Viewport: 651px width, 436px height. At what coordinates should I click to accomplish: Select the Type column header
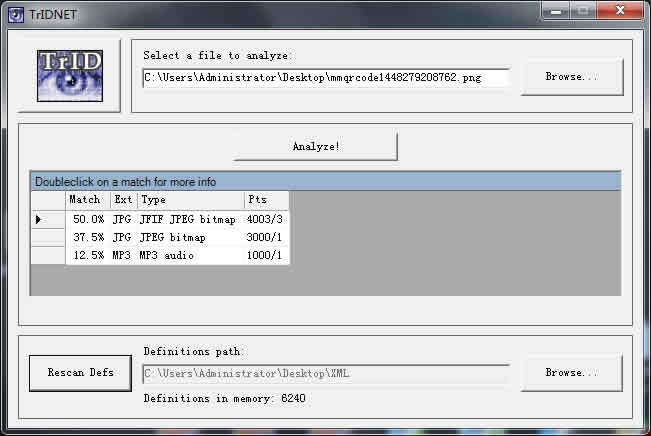(x=191, y=200)
